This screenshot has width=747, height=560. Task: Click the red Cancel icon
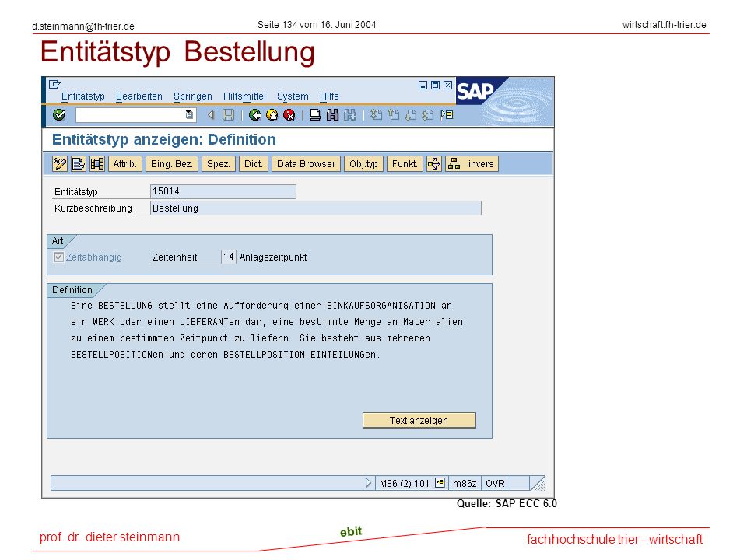point(289,115)
